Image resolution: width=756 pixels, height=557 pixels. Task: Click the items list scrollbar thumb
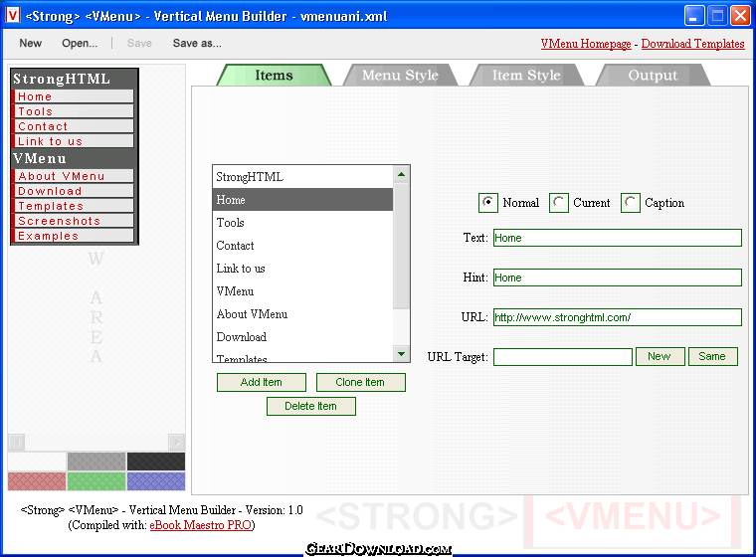coord(401,246)
